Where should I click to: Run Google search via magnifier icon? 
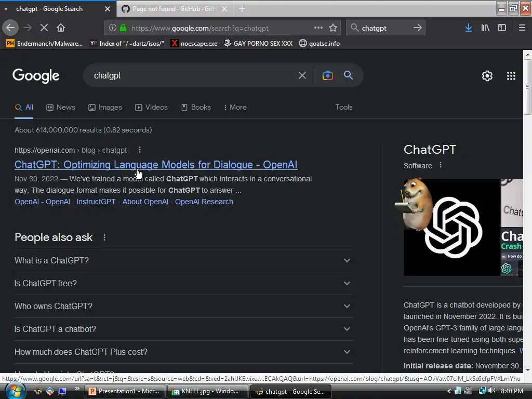(348, 75)
